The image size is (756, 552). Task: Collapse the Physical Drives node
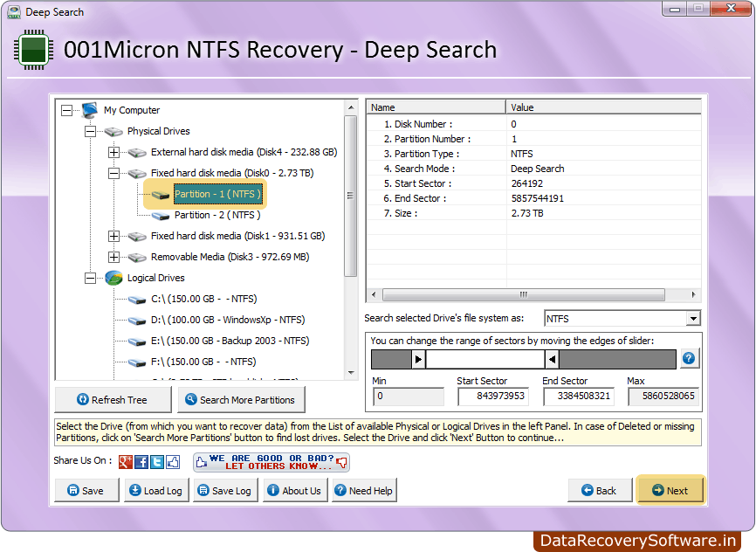pos(90,131)
